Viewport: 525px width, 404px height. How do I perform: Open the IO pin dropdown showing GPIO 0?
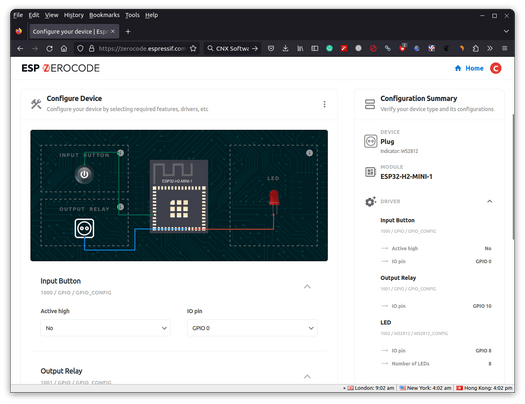(x=252, y=328)
